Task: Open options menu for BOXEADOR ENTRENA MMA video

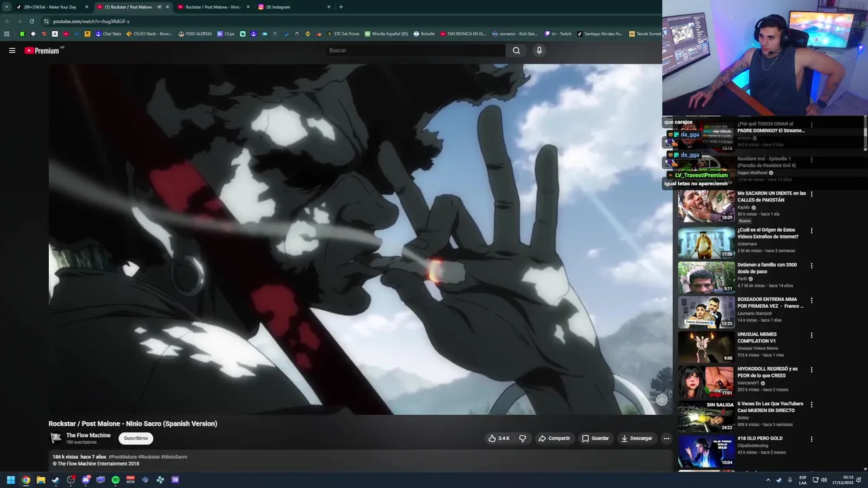Action: coord(811,300)
